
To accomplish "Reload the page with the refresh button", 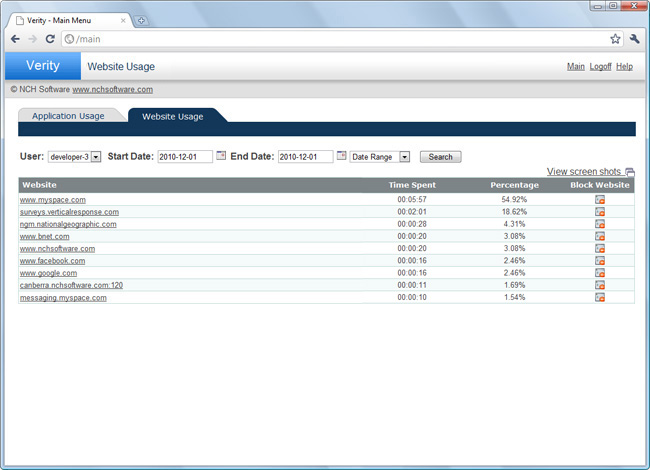I will coord(50,39).
